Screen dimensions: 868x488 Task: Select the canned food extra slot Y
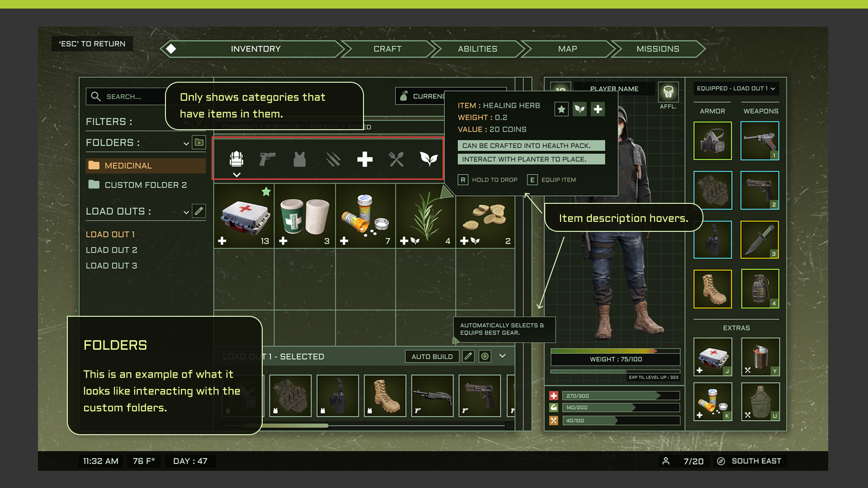[x=760, y=357]
